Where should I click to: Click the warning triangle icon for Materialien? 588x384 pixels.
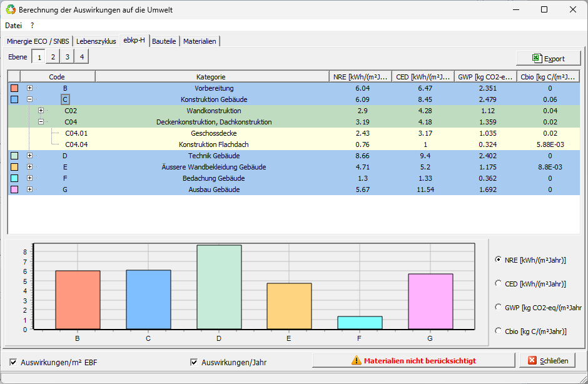356,360
